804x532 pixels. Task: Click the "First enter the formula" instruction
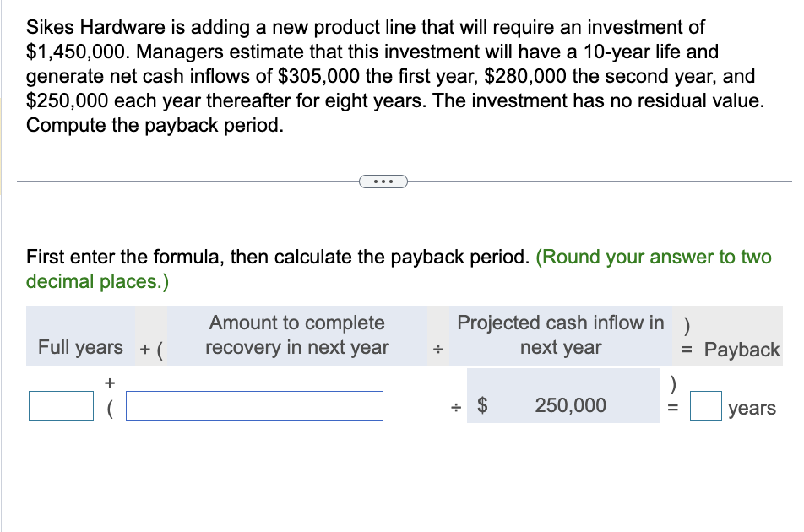pos(279,257)
